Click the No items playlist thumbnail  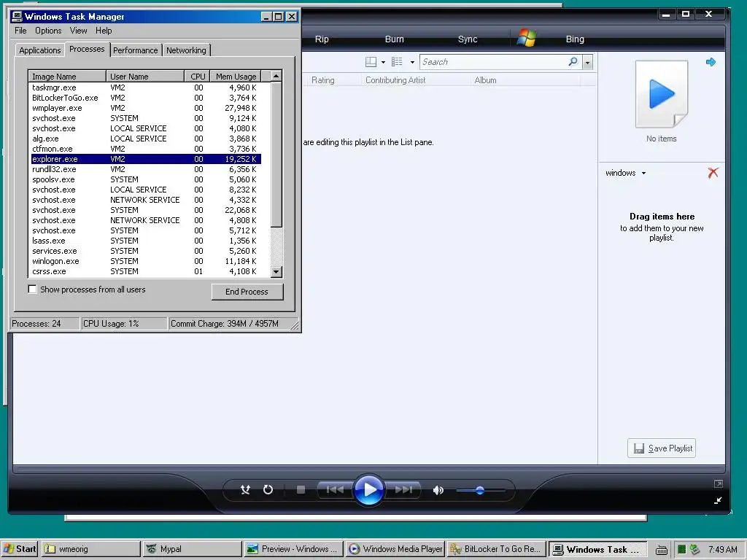pos(662,94)
